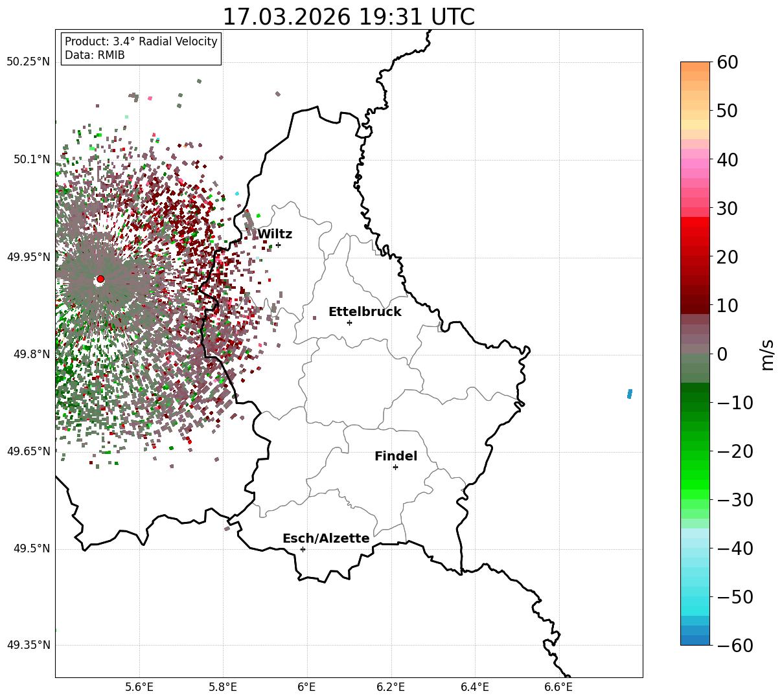Screen dimensions: 782x700
Task: Click the 6.2°E longitude tick label
Action: tap(391, 687)
